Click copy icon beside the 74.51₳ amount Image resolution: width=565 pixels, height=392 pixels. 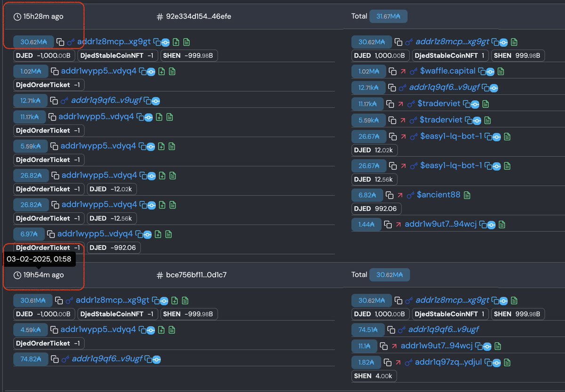point(392,330)
